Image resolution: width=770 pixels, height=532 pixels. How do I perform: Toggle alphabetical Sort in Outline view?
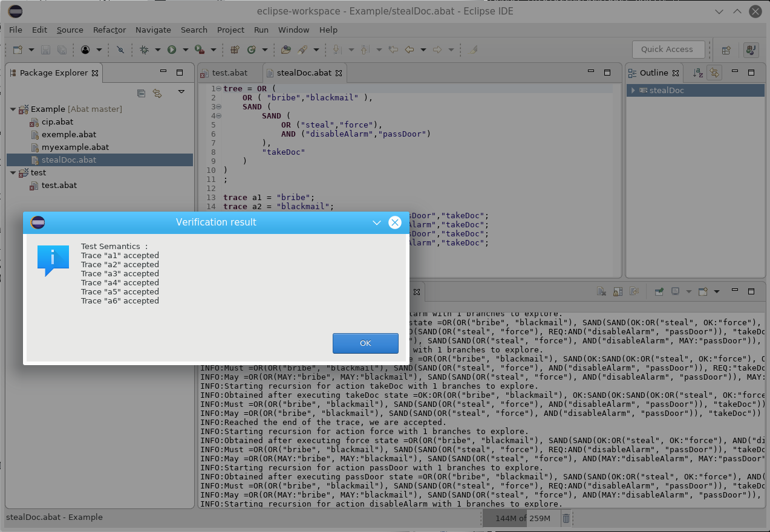click(697, 73)
